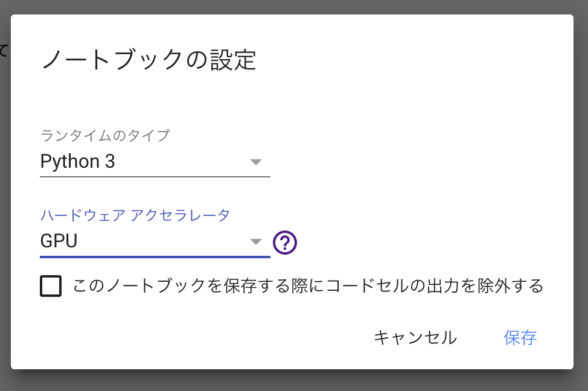Click the dropdown arrow beside Python 3

pos(256,161)
